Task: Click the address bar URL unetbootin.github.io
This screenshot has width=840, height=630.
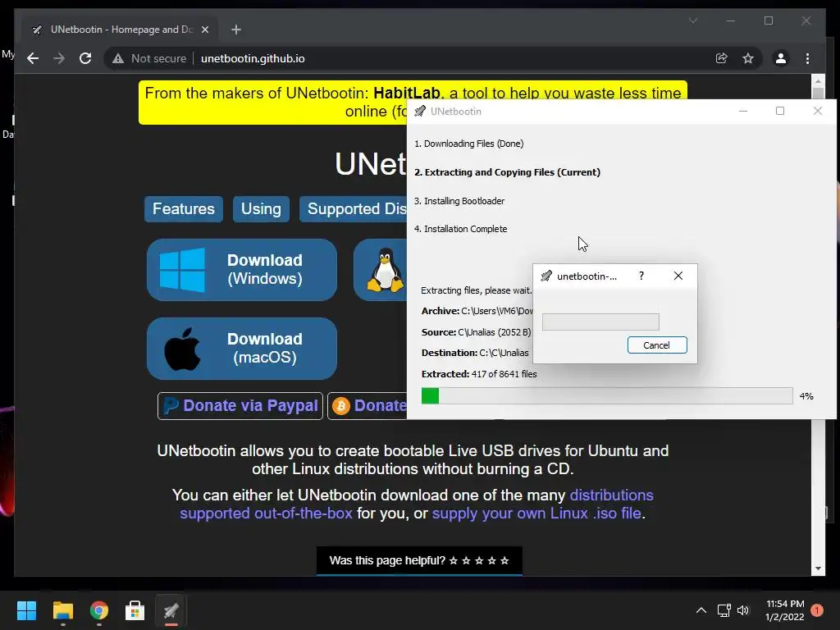Action: (x=253, y=58)
